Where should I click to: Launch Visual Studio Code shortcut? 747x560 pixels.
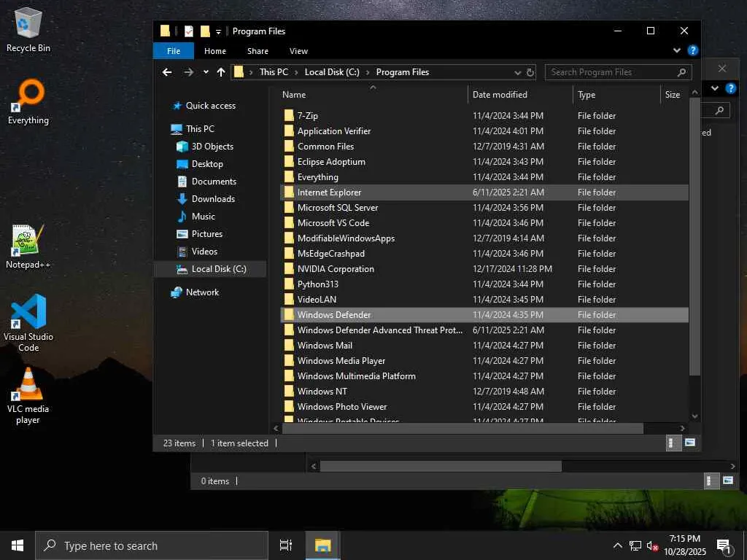28,322
